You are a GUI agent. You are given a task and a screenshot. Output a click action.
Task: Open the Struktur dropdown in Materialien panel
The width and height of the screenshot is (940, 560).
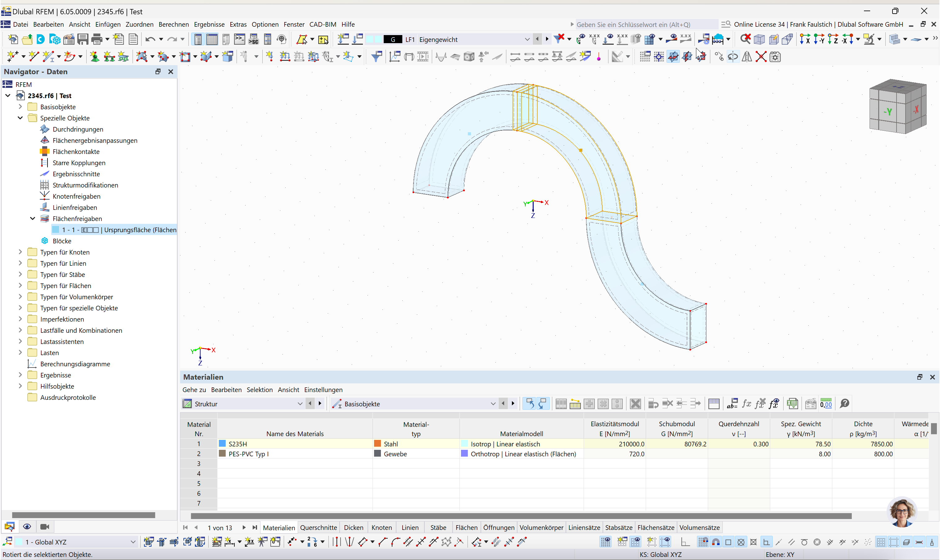point(300,404)
